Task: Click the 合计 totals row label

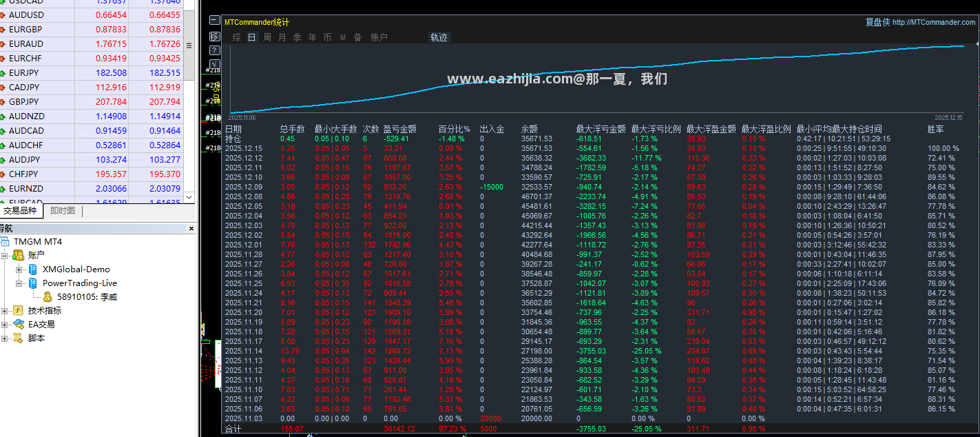Action: coord(233,429)
